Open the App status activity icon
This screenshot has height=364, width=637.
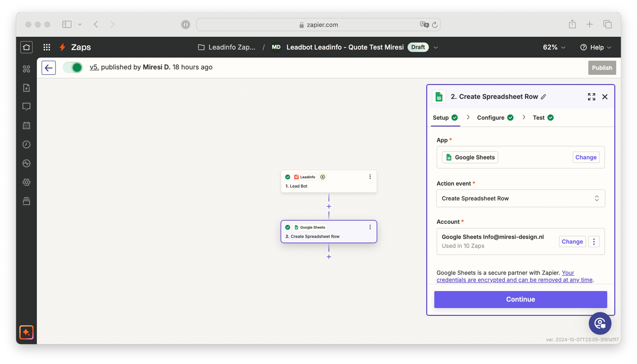click(26, 163)
